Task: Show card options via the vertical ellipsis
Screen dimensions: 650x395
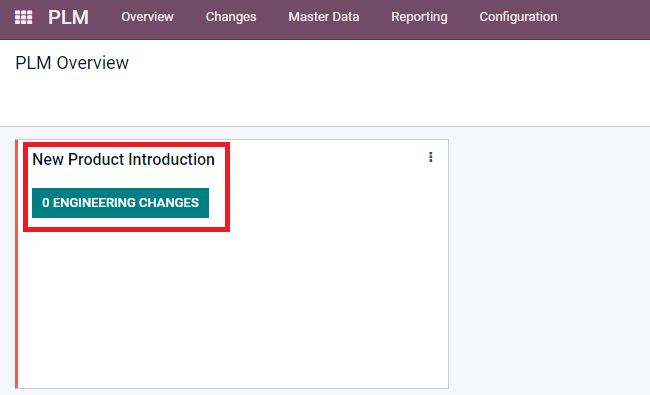Action: click(431, 157)
